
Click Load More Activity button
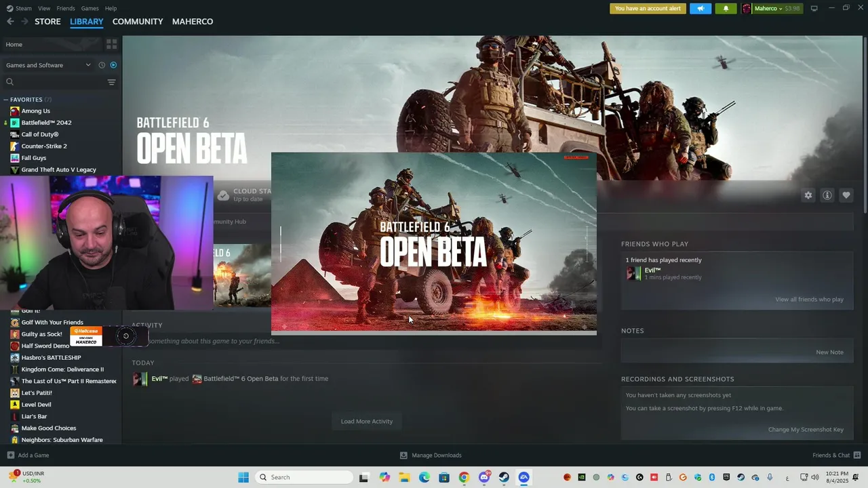tap(367, 422)
